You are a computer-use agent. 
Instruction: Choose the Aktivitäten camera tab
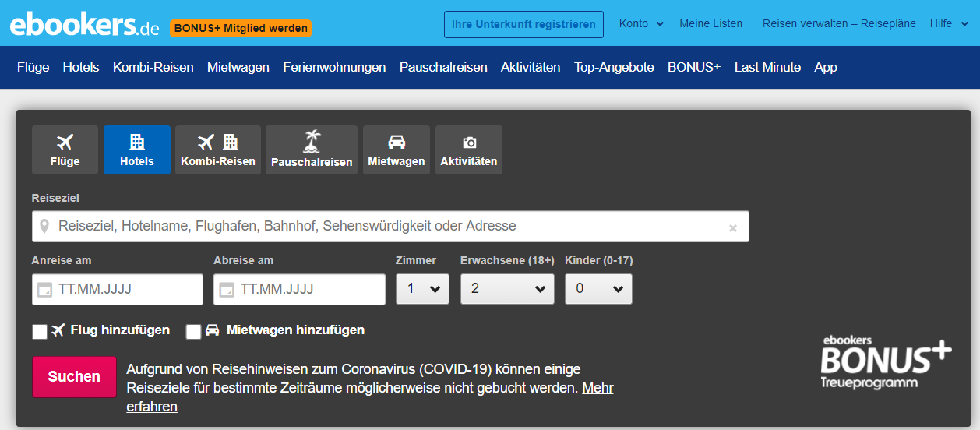tap(469, 150)
